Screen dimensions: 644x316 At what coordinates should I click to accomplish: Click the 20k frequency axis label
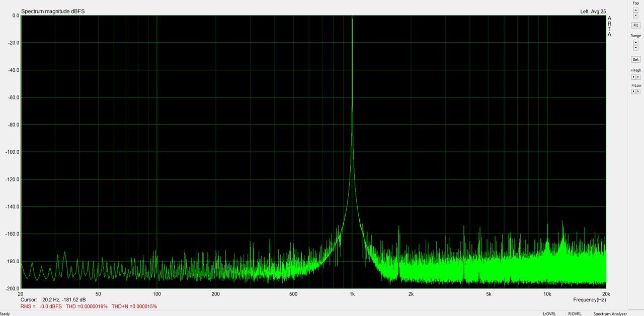[x=606, y=294]
